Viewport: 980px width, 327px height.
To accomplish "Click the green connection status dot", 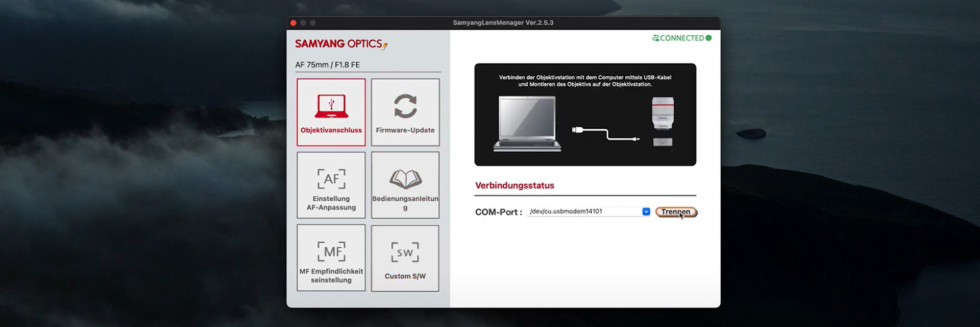I will [708, 38].
